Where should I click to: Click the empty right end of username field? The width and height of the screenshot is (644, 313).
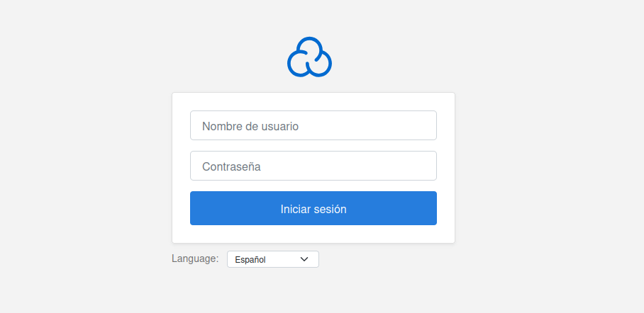(x=411, y=125)
